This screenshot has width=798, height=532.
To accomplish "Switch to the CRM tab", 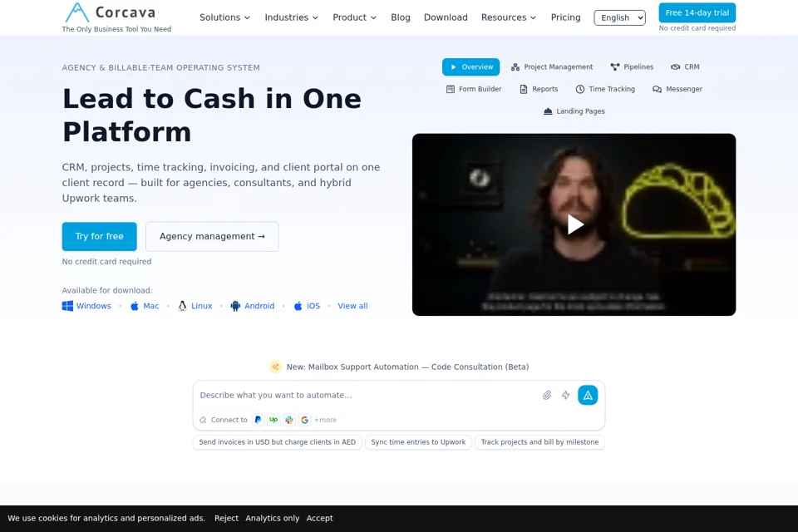I will [x=685, y=66].
